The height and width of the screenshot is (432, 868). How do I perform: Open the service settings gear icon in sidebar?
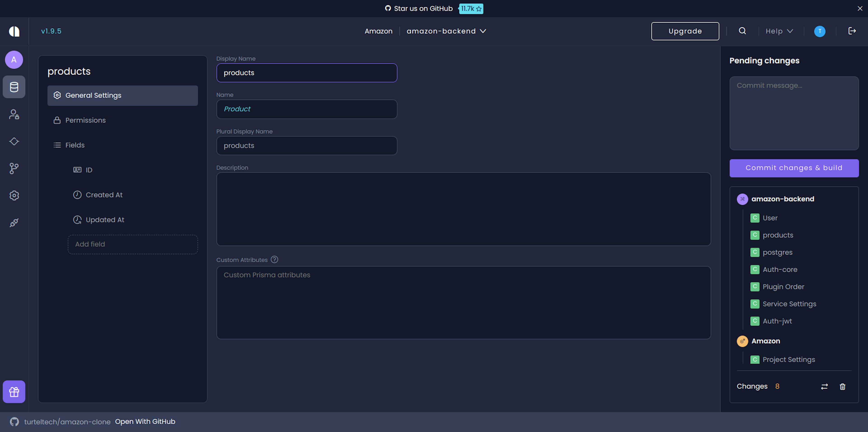click(14, 195)
